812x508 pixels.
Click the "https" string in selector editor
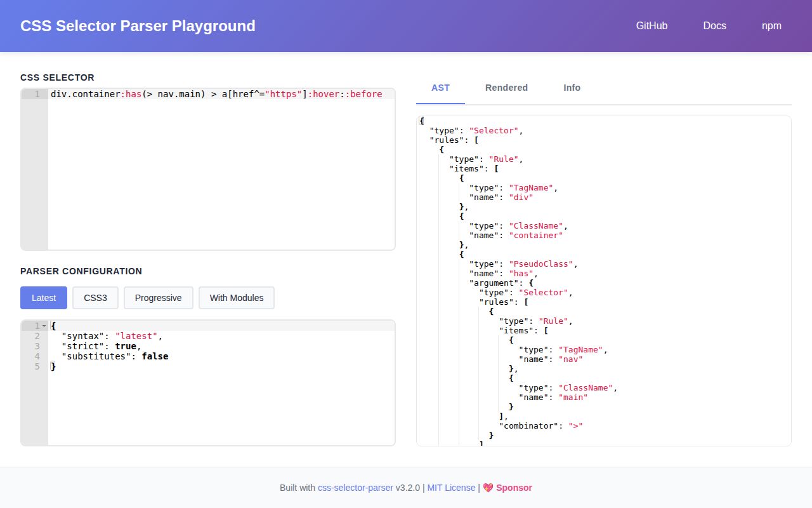coord(283,94)
